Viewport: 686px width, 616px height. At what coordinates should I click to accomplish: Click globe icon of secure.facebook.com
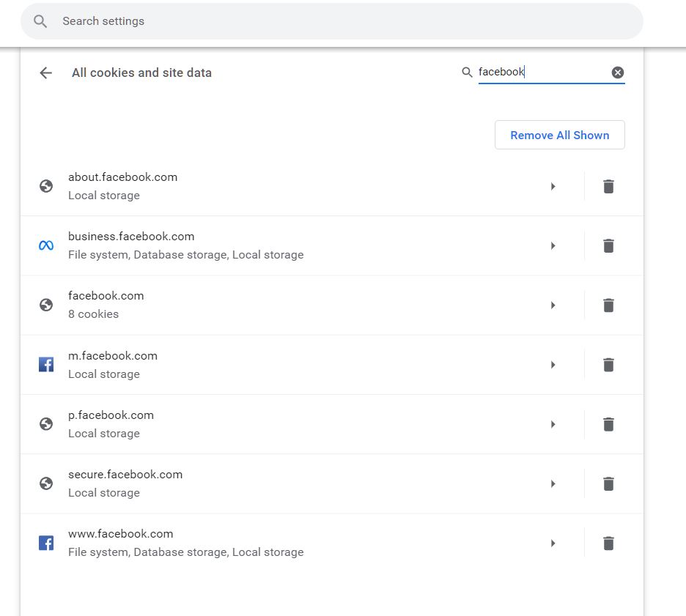[x=46, y=483]
